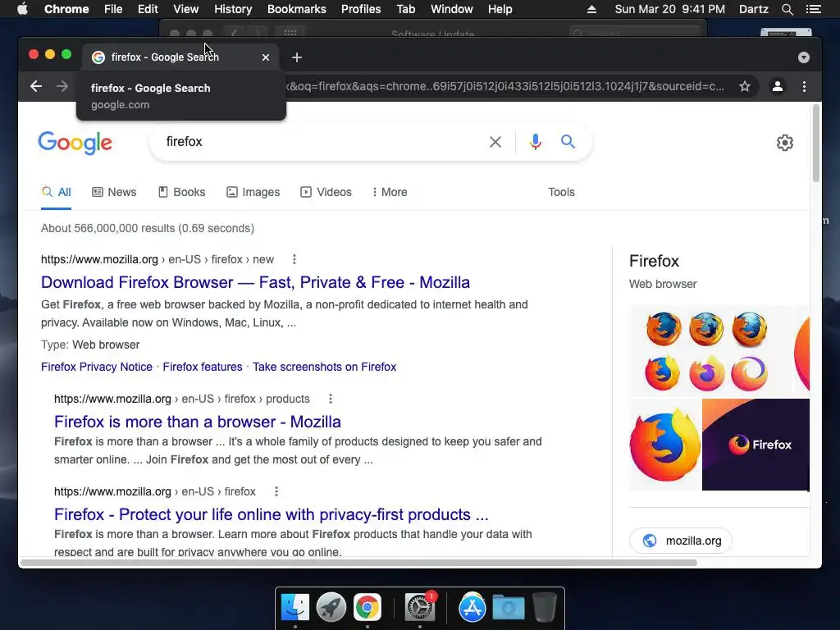Open options dots beside en-US › firefox result

pos(276,491)
